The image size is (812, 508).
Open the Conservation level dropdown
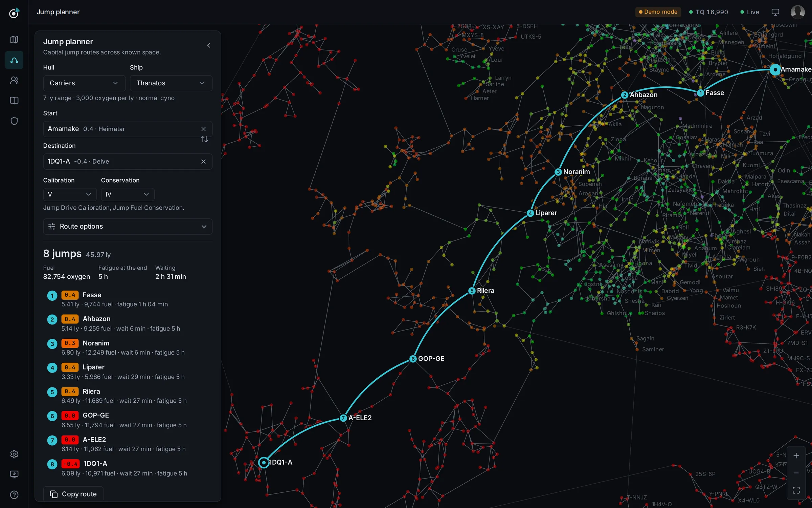click(x=128, y=194)
